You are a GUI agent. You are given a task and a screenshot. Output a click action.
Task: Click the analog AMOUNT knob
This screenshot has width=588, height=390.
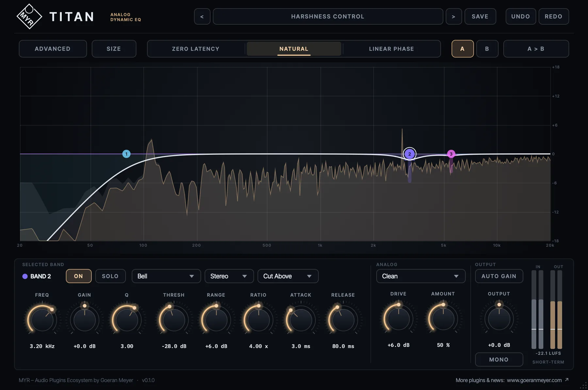(x=443, y=319)
